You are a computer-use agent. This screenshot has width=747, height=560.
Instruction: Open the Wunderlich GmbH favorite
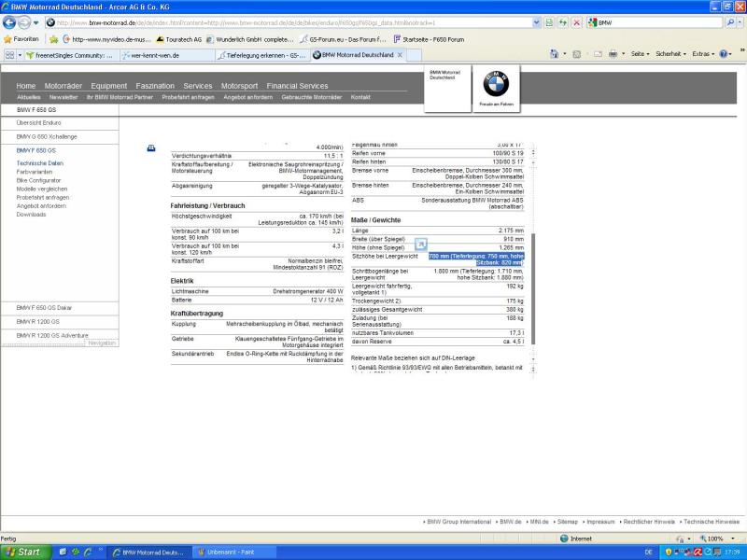point(250,39)
